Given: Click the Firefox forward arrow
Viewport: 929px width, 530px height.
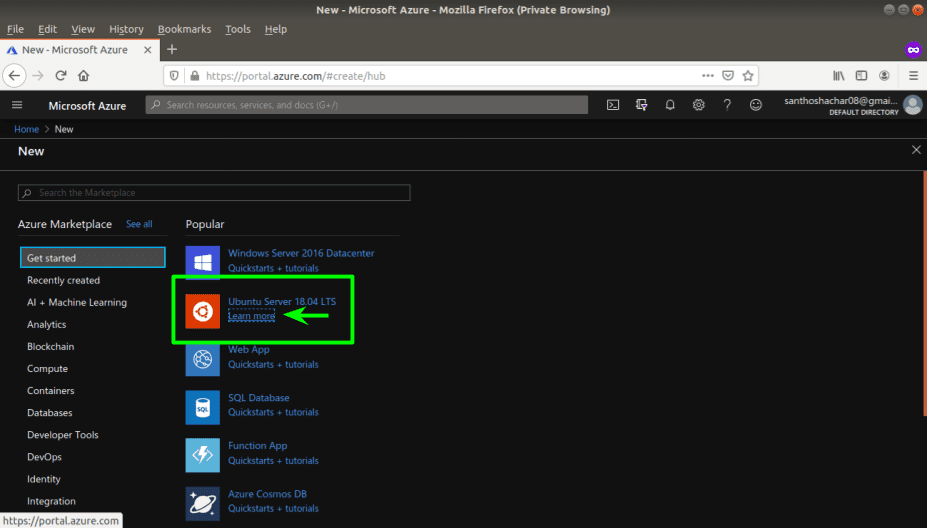Looking at the screenshot, I should click(x=38, y=76).
